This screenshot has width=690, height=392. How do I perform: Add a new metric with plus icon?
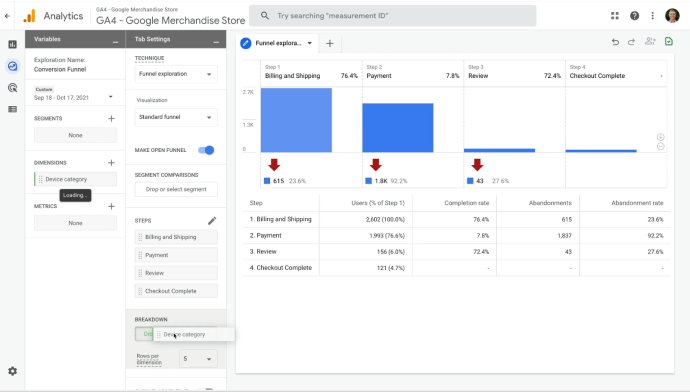click(x=111, y=206)
